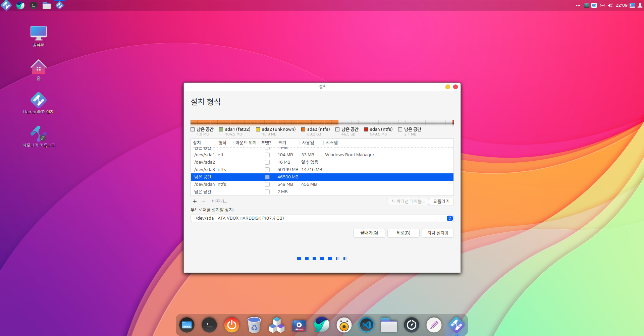644x336 pixels.
Task: Click the orange power icon in the dock
Action: point(232,325)
